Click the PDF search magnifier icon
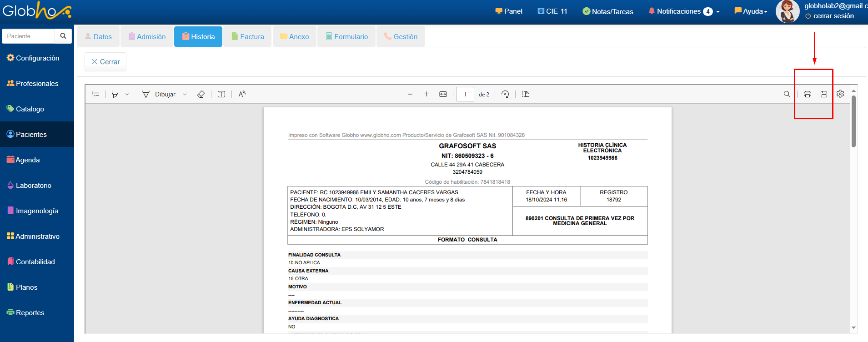The image size is (868, 342). (787, 94)
